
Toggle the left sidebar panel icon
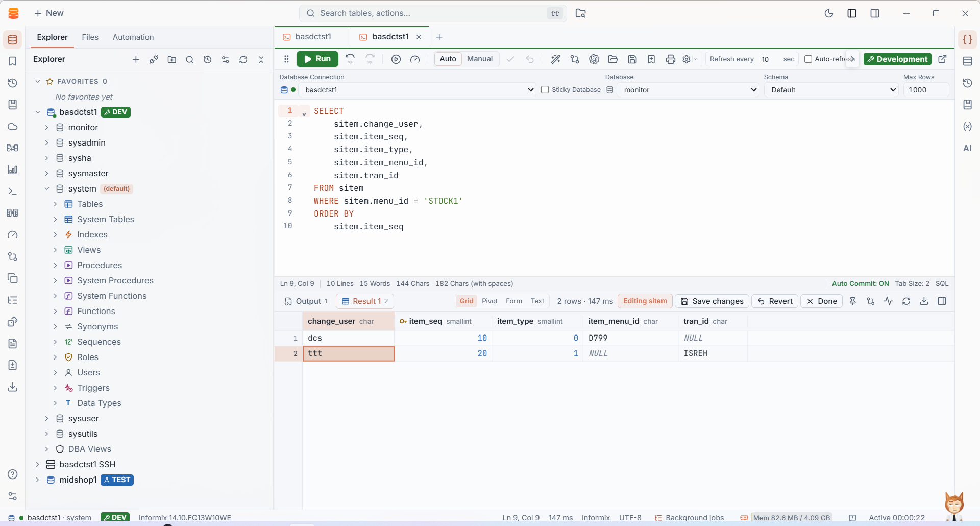(852, 13)
